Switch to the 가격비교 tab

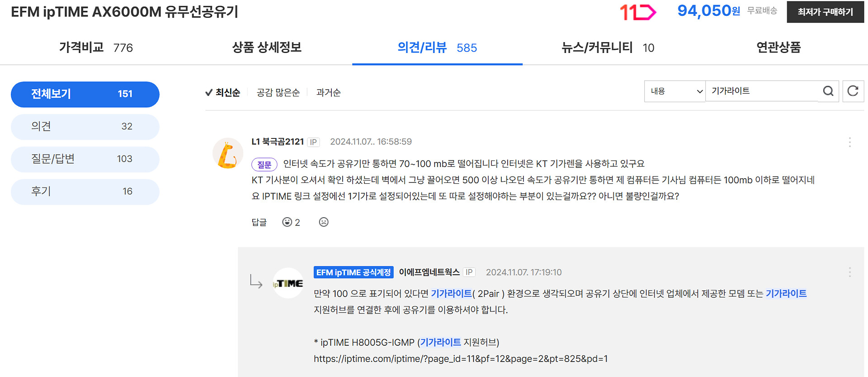pos(96,48)
